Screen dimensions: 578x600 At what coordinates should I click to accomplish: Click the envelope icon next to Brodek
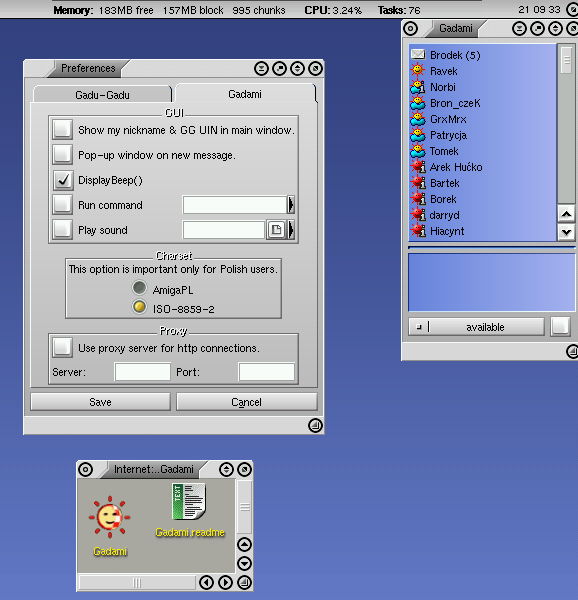coord(418,54)
